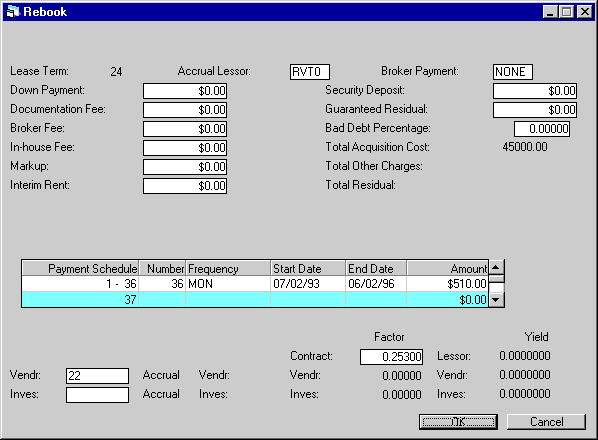Click the Broker Payment NONE field
This screenshot has width=598, height=440.
(513, 72)
